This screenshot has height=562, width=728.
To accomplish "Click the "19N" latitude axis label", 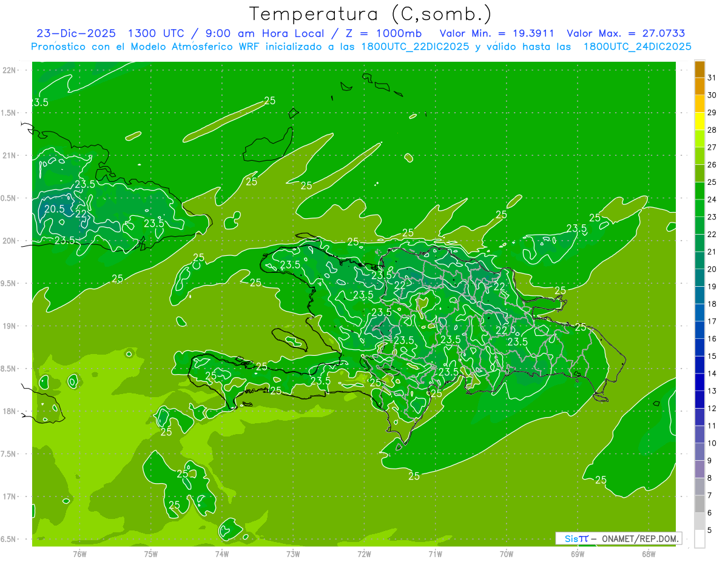I will (9, 326).
